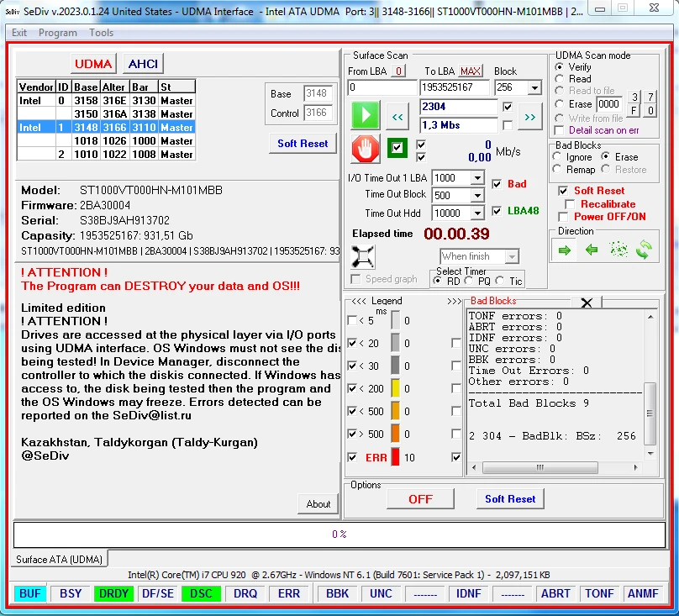Click the erase pattern button F
Screen dimensions: 679x616
[634, 111]
